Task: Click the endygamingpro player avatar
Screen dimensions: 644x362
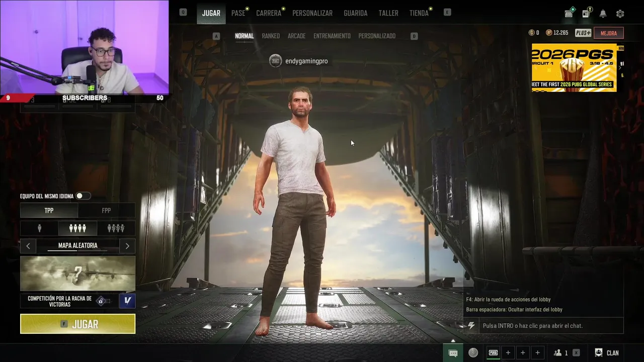Action: [275, 61]
